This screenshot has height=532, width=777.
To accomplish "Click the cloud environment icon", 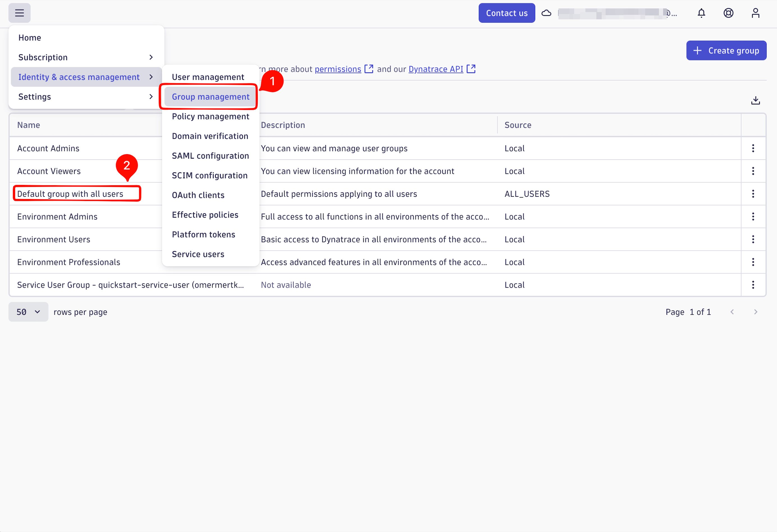I will [x=546, y=13].
